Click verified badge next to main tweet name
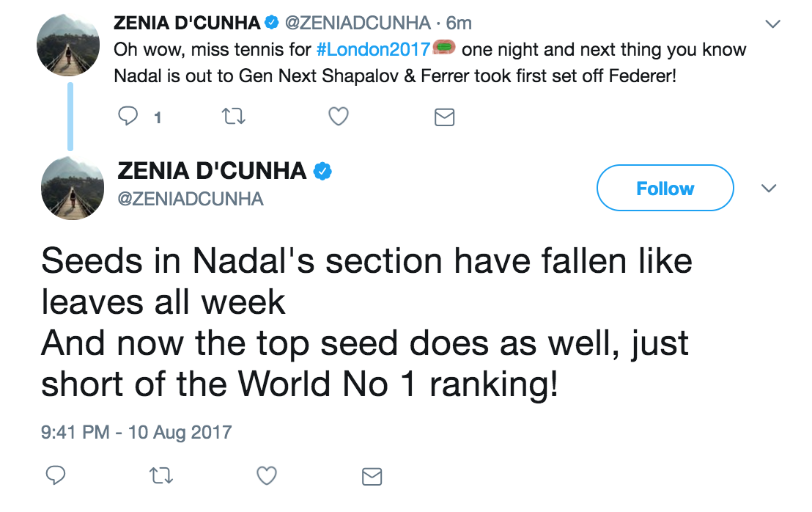Screen dimensions: 812x512 point(323,171)
